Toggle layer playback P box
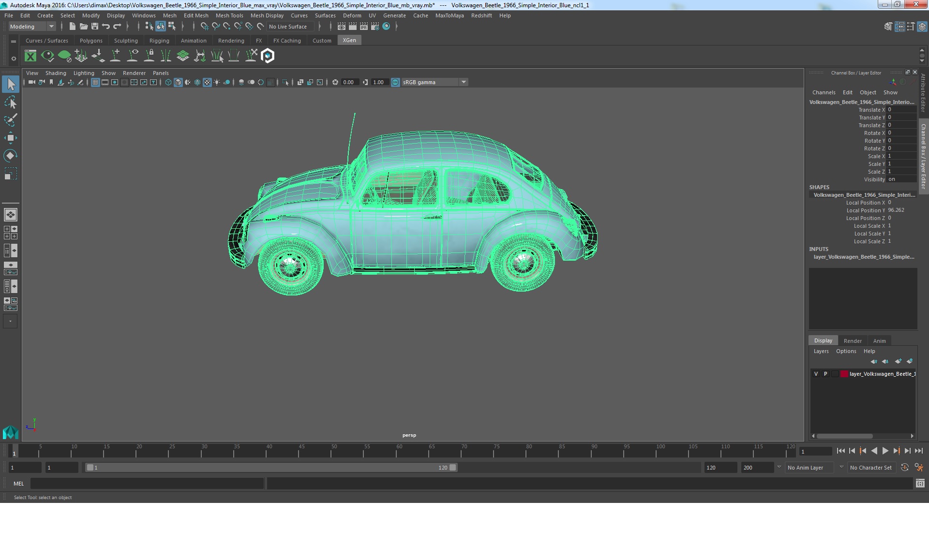Image resolution: width=929 pixels, height=560 pixels. [825, 374]
